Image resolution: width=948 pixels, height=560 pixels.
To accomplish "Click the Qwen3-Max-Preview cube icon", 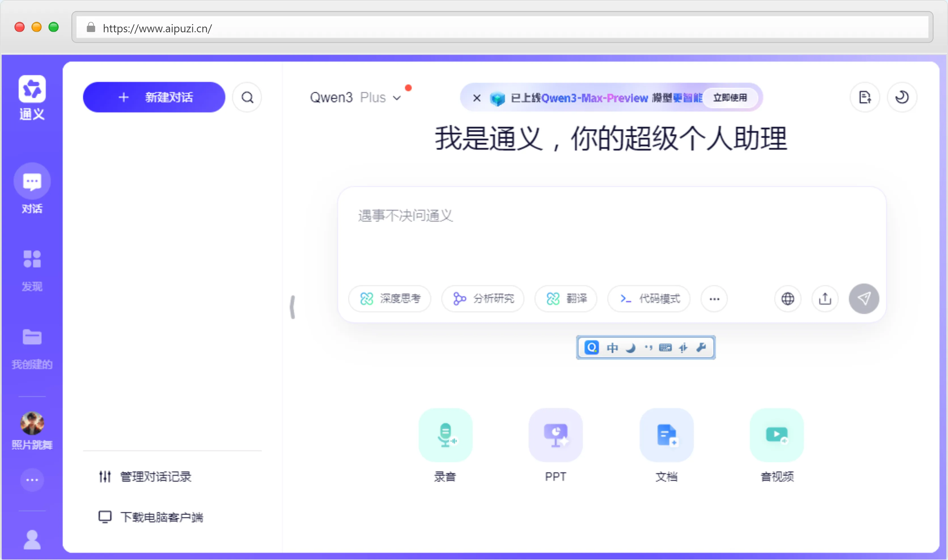I will click(x=497, y=99).
